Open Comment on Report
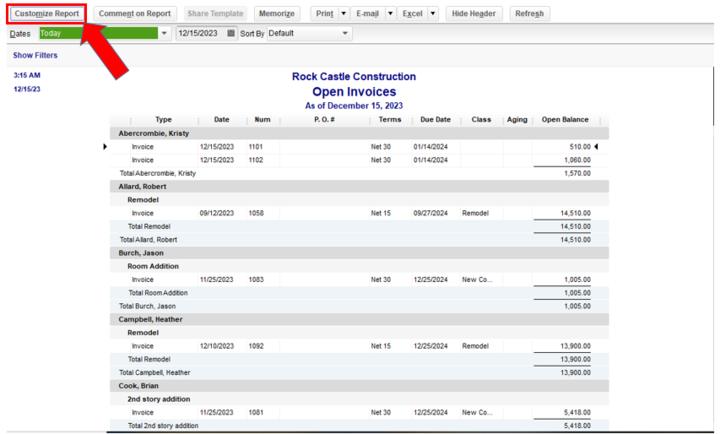This screenshot has height=434, width=720. (x=135, y=14)
